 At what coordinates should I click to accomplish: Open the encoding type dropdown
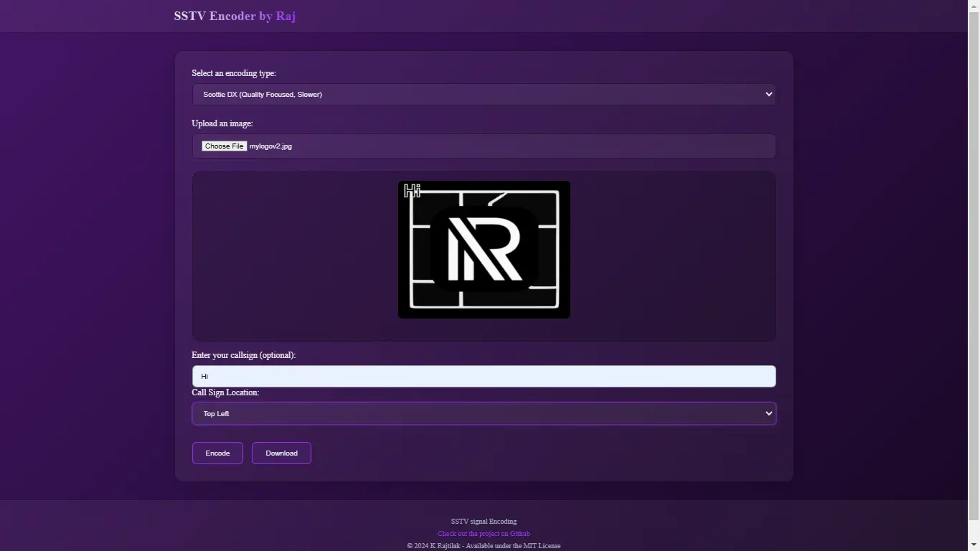(483, 95)
